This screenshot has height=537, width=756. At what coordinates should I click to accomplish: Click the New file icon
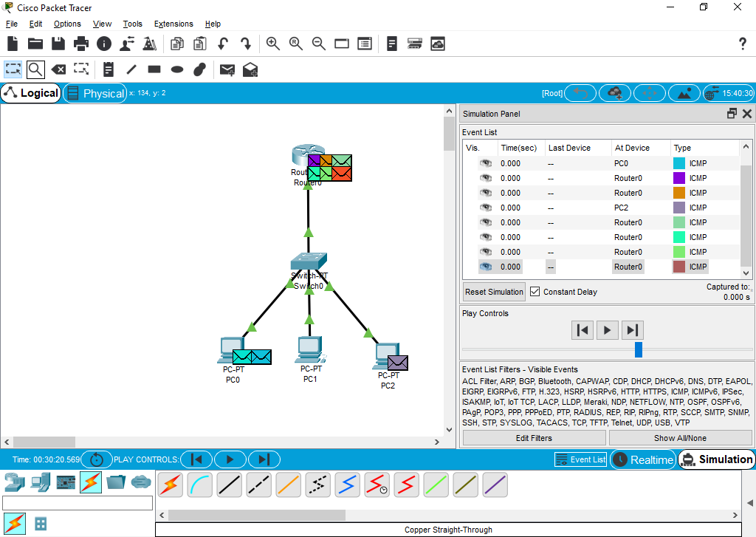(13, 44)
